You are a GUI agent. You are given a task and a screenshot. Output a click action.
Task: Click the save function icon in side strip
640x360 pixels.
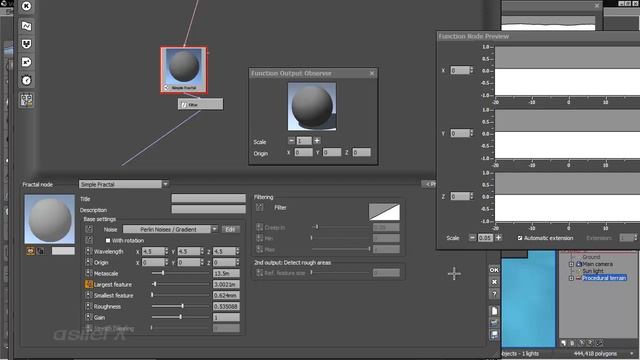pos(494,334)
